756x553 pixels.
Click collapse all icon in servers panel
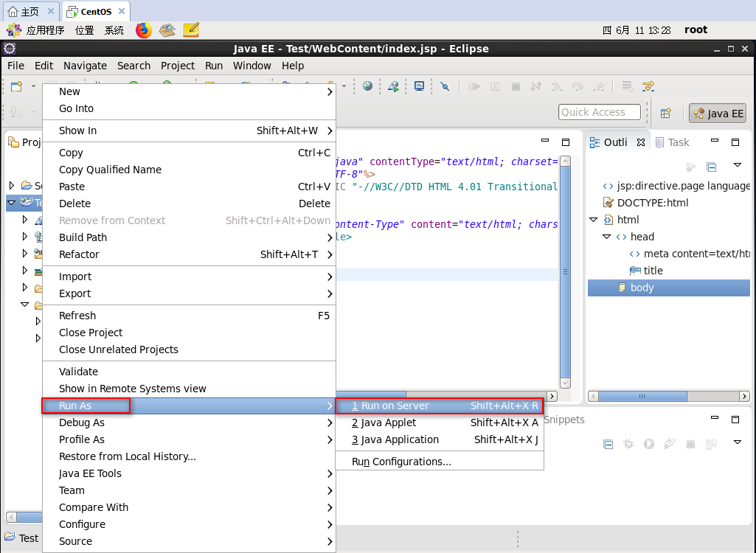pos(608,444)
